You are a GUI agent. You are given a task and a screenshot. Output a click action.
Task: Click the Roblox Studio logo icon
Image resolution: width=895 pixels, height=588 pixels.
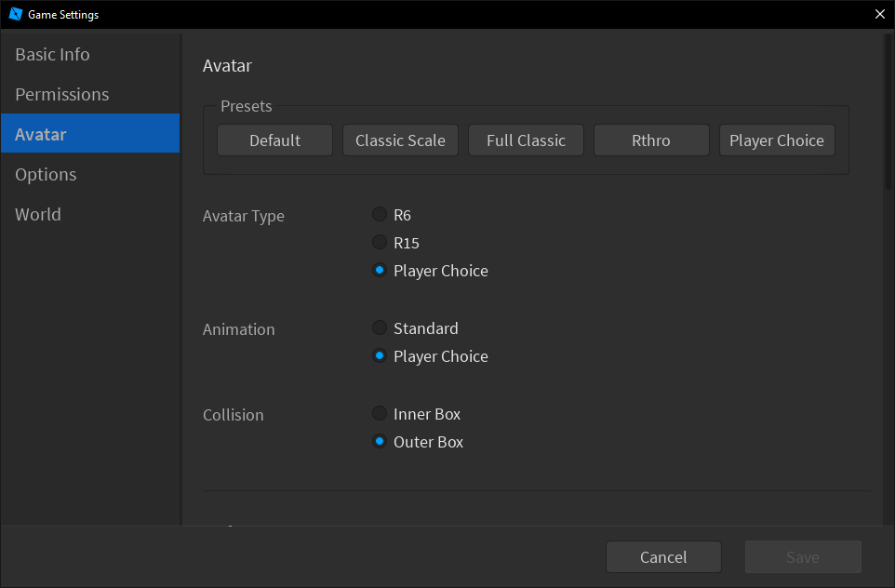[15, 14]
